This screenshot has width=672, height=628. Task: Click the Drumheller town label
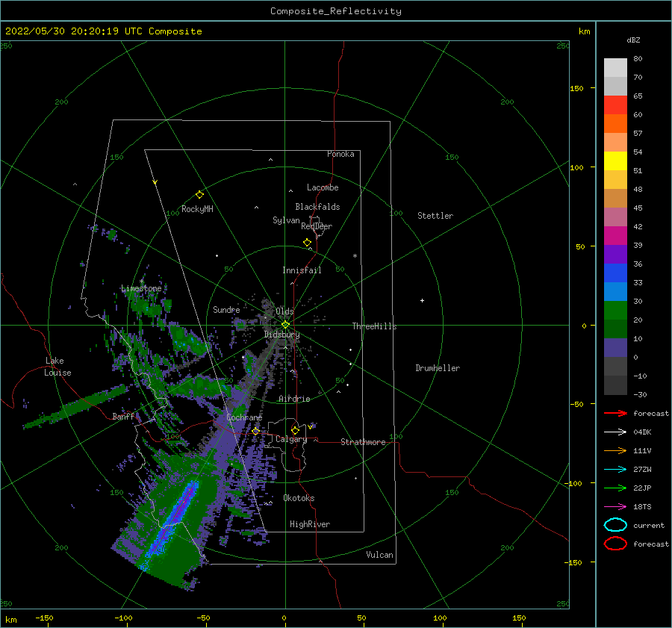[438, 368]
